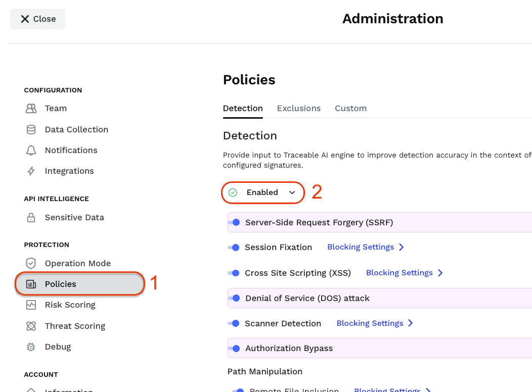Click the Notifications bell icon
The height and width of the screenshot is (392, 532).
tap(31, 151)
